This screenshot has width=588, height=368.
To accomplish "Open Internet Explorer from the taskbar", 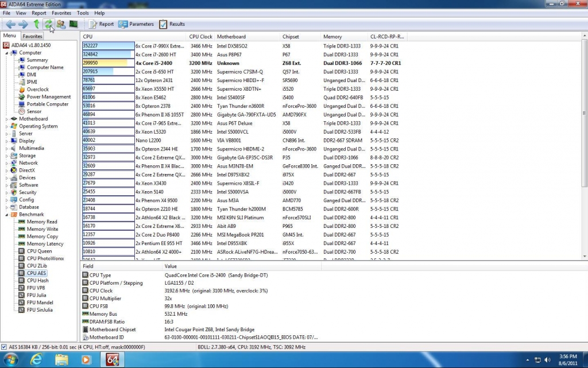I will coord(37,360).
